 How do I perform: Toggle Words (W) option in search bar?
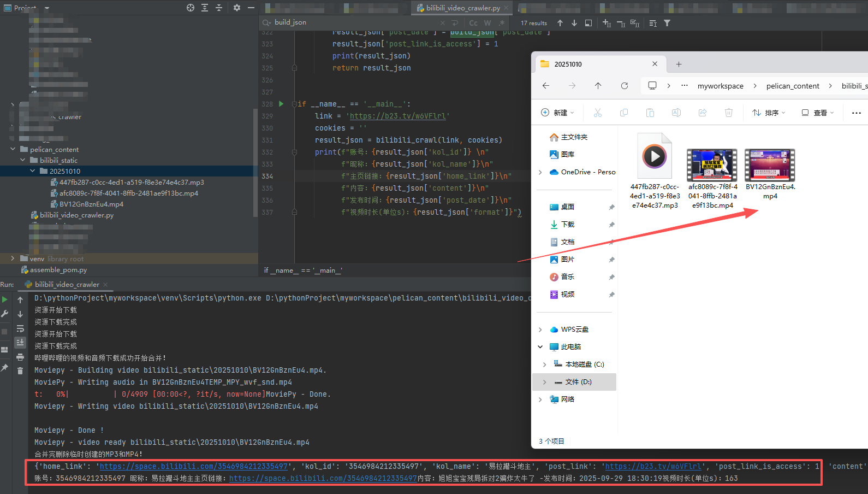(x=487, y=23)
